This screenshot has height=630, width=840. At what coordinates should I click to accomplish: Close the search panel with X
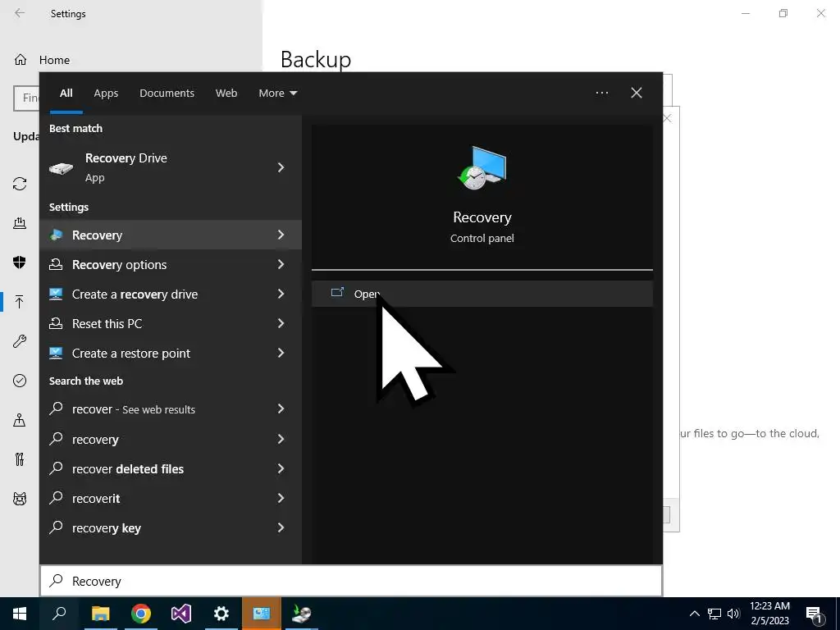pos(637,93)
